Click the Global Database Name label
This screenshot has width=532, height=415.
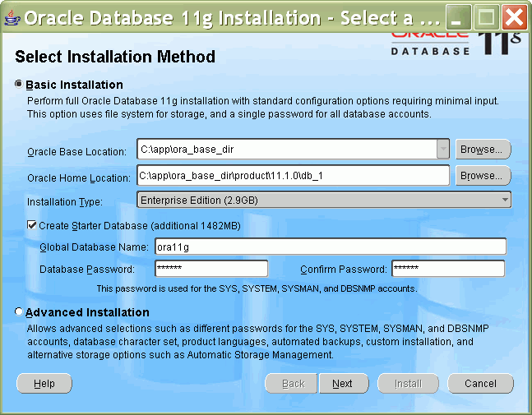pos(94,247)
